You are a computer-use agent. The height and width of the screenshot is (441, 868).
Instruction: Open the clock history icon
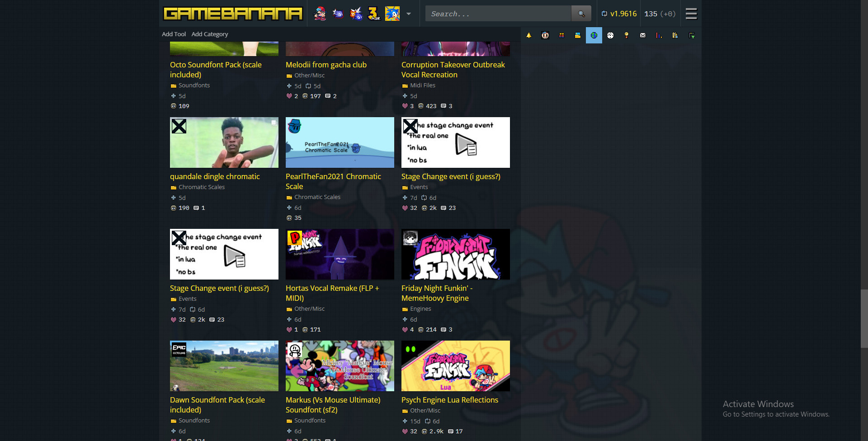[610, 35]
